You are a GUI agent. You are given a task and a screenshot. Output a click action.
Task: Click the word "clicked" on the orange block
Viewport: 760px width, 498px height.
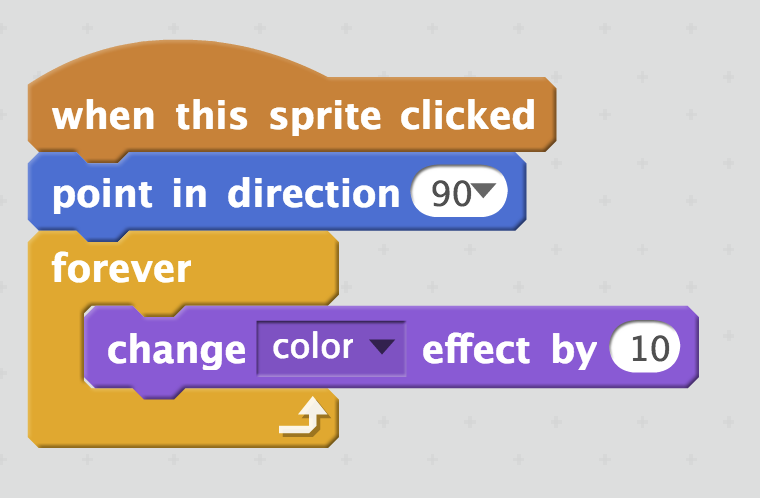coord(467,115)
